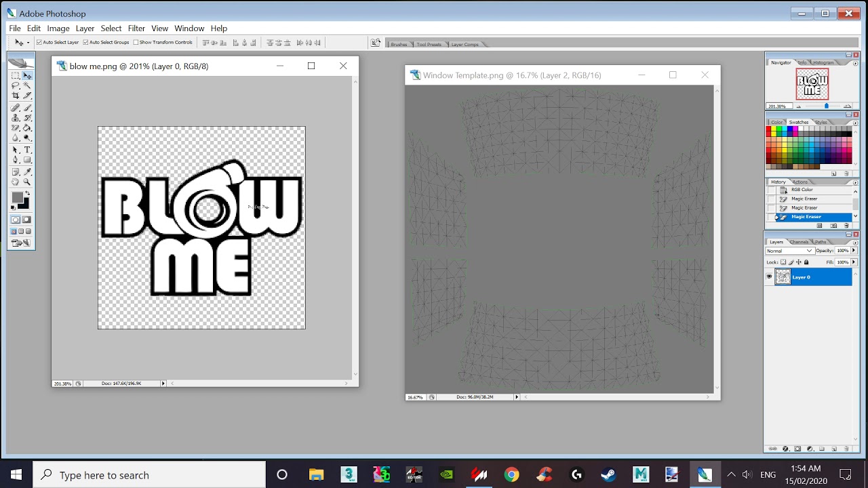Viewport: 868px width, 488px height.
Task: Uncheck Auto Select Groups
Action: (85, 42)
